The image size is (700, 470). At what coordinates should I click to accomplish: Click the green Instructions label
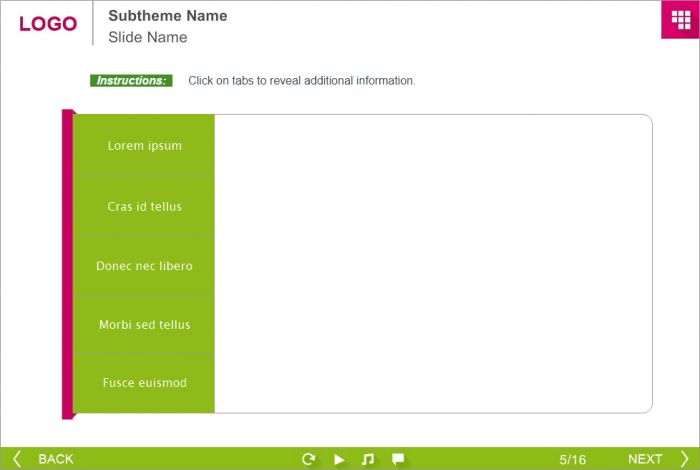tap(131, 81)
